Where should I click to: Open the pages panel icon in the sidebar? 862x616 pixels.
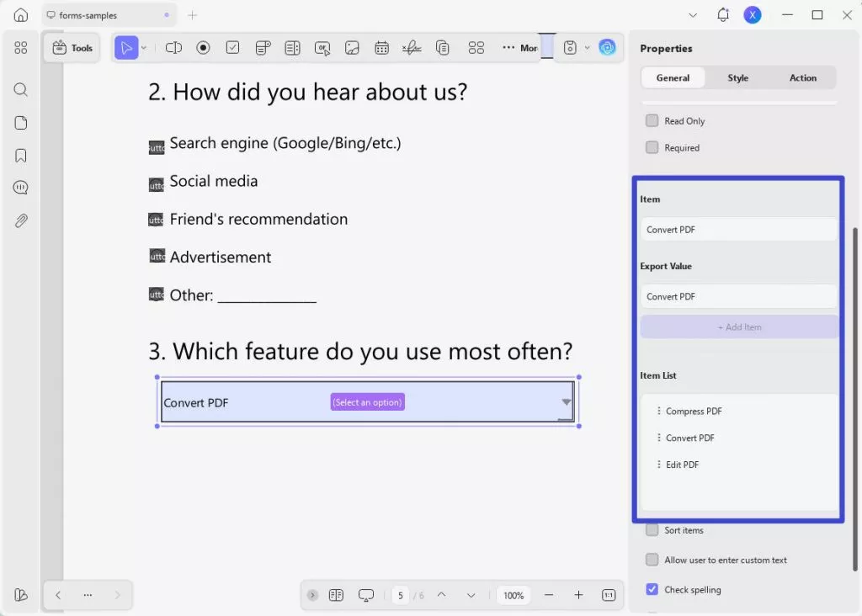21,123
